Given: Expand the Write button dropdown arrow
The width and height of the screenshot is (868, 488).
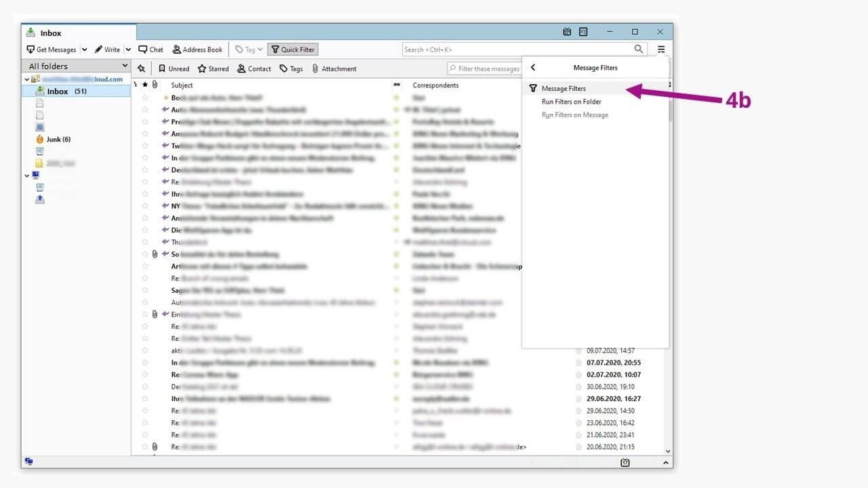Looking at the screenshot, I should click(x=128, y=49).
